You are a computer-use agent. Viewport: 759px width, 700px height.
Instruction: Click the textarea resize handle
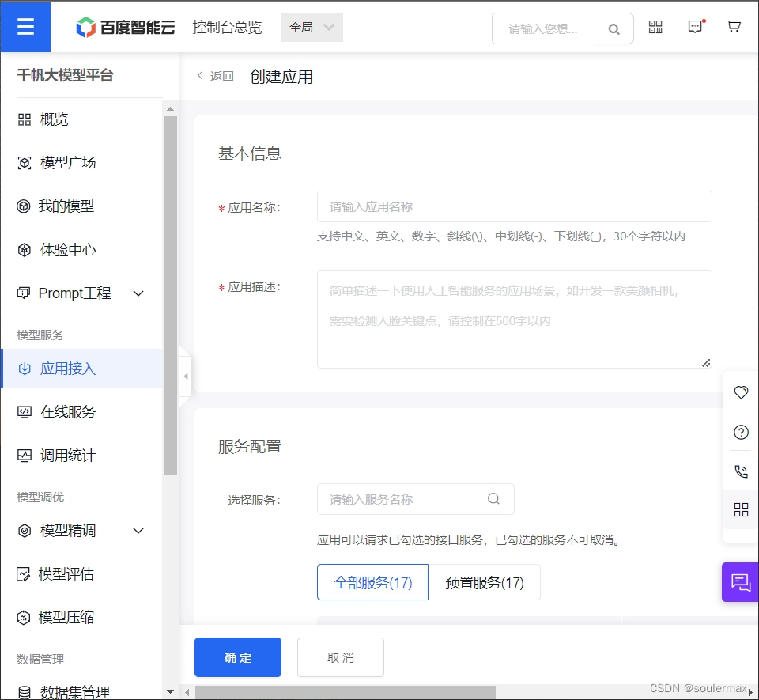pyautogui.click(x=706, y=363)
